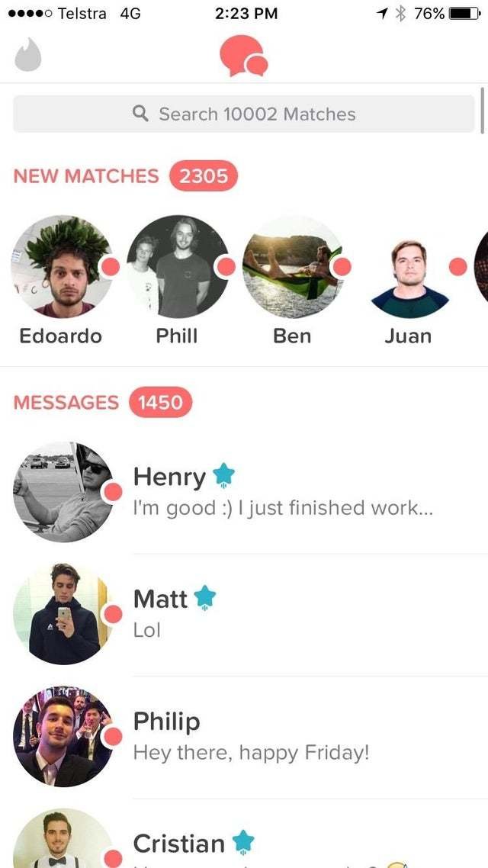Open Cristian's conversation
Screen dimensions: 488x868
244,834
